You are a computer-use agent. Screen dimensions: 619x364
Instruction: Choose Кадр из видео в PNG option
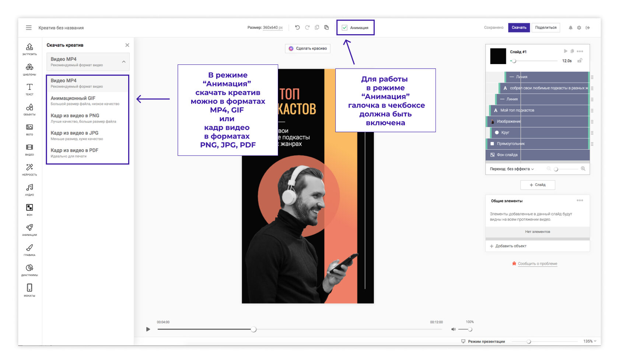coord(88,118)
